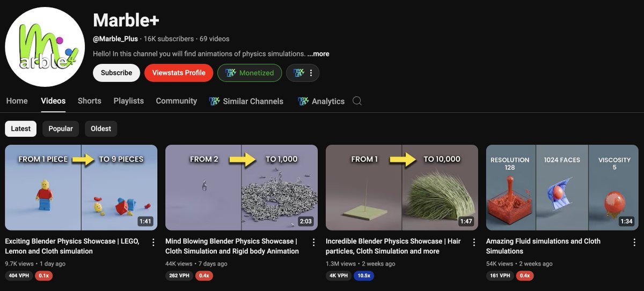Open the From 2 to 1,000 thumbnail
Screen dimensions: 644x291
pos(241,188)
